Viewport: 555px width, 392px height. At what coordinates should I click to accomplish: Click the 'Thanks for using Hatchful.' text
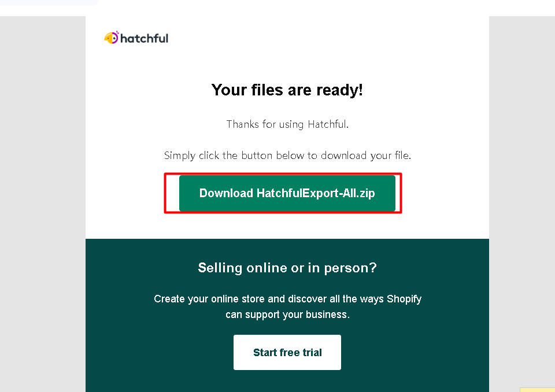click(x=287, y=124)
